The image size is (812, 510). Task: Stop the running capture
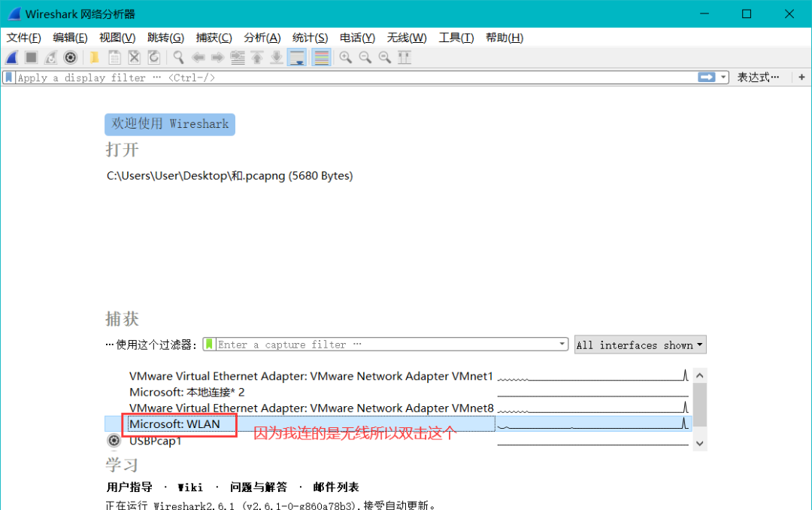[31, 57]
